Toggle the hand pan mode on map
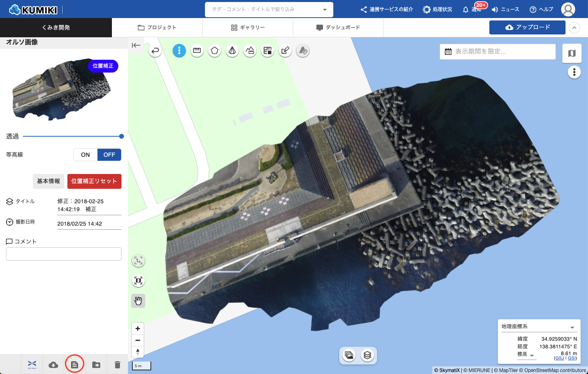 (138, 301)
